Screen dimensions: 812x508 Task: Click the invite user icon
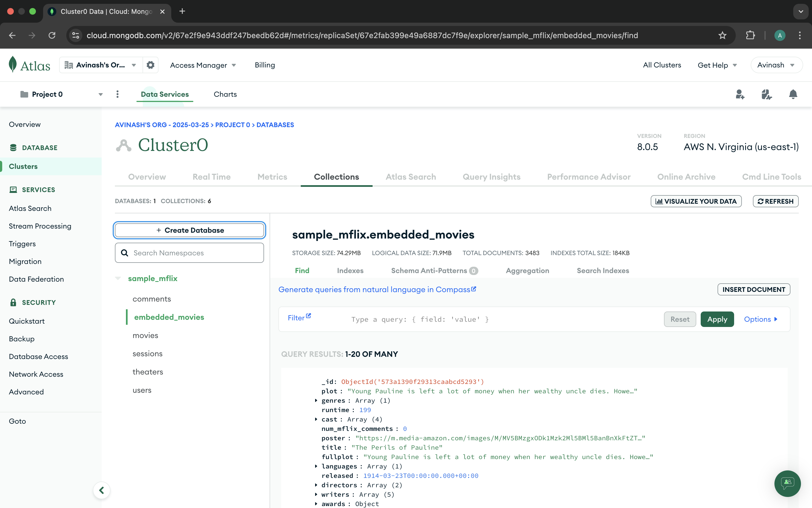click(x=740, y=95)
